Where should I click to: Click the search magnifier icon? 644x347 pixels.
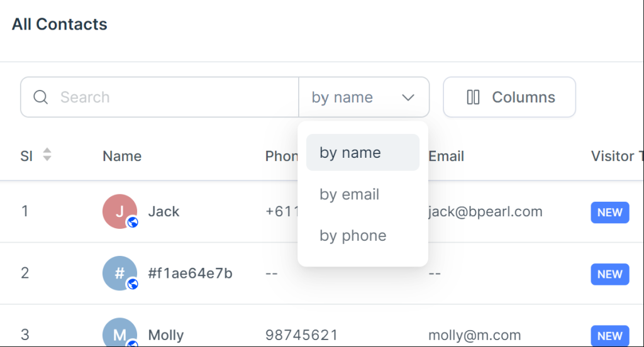pyautogui.click(x=41, y=97)
